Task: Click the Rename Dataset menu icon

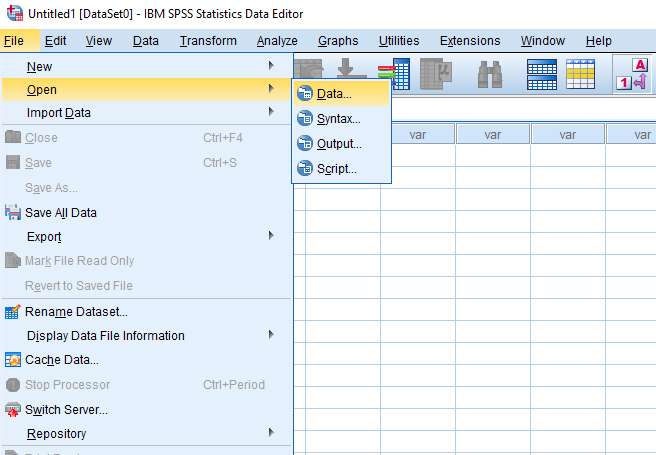Action: click(x=13, y=312)
